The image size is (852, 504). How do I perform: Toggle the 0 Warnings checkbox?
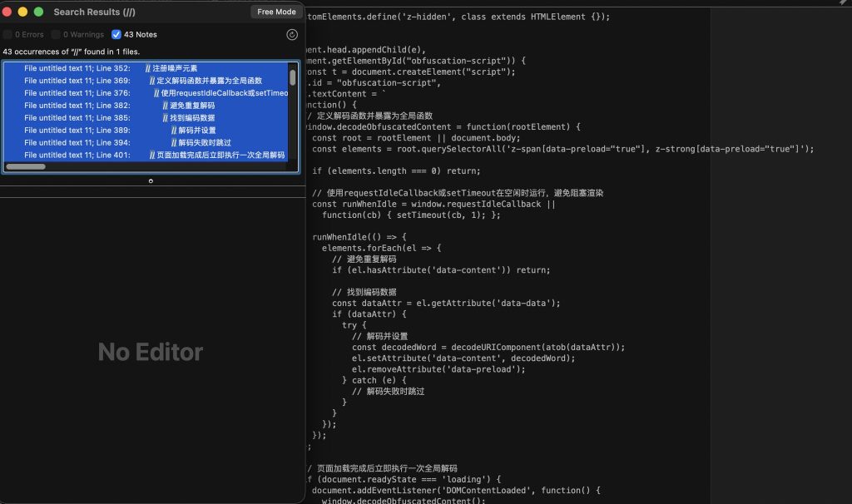click(56, 35)
